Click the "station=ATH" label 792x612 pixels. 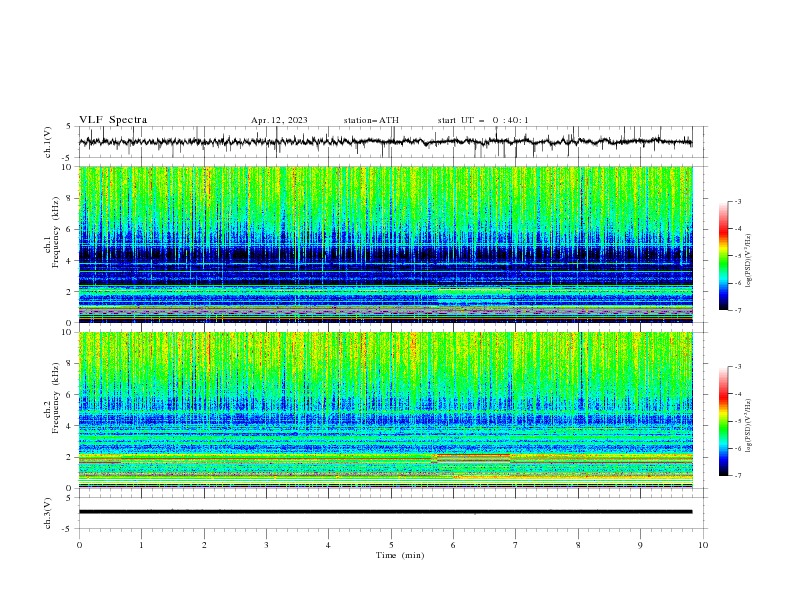coord(371,120)
